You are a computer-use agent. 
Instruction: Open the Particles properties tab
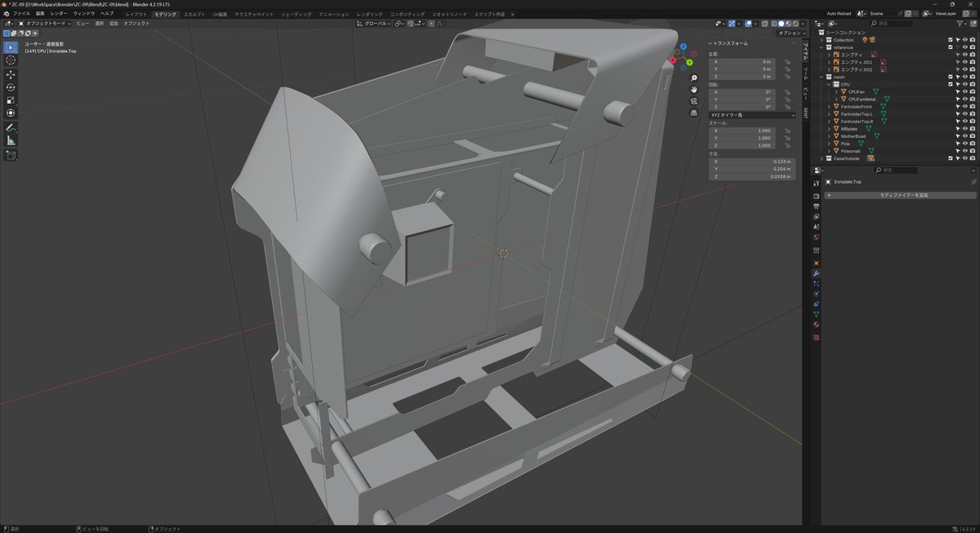point(816,282)
